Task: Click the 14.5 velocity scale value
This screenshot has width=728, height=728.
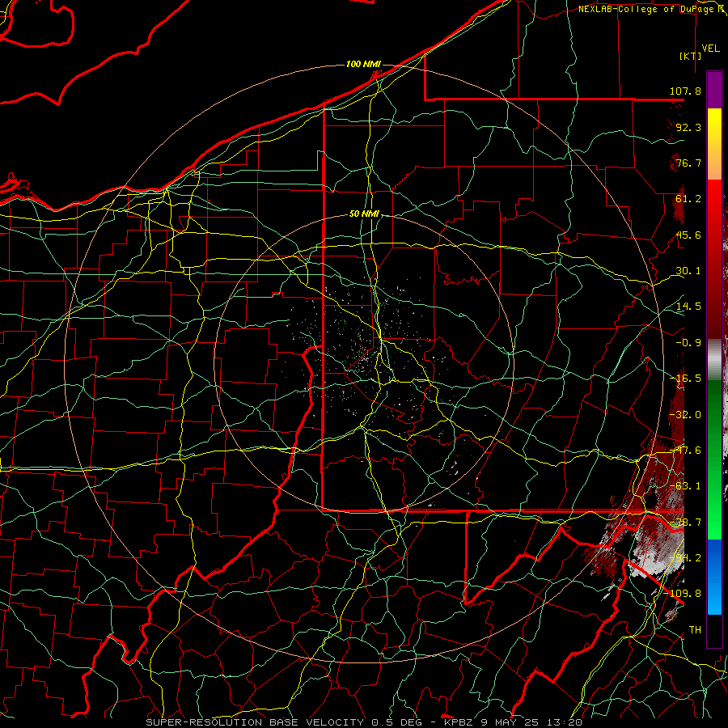Action: (x=688, y=307)
